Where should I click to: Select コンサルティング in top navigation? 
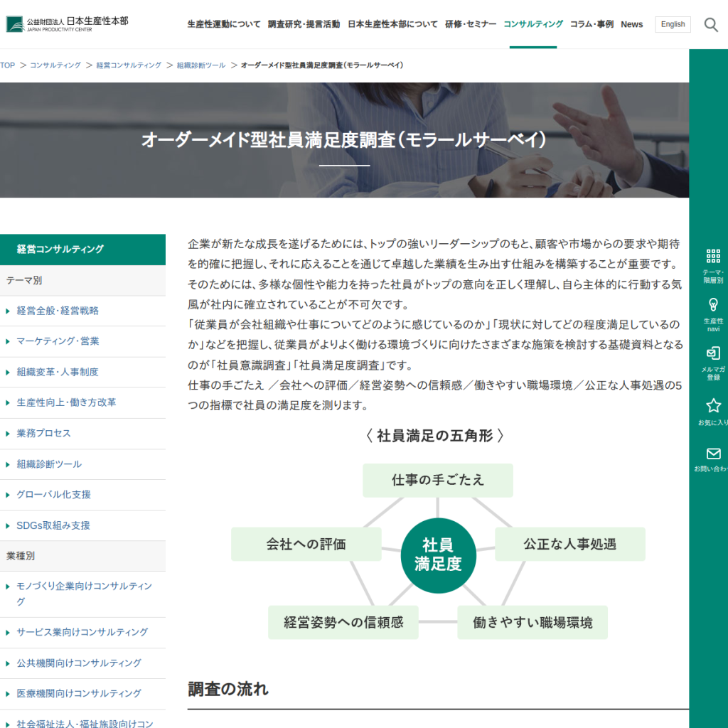533,24
